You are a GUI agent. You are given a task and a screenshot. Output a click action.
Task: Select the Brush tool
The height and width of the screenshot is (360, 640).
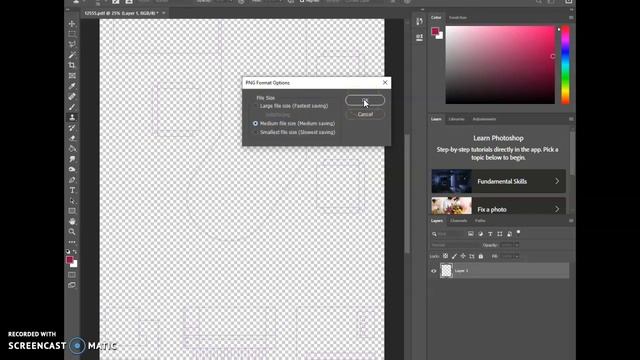click(72, 107)
